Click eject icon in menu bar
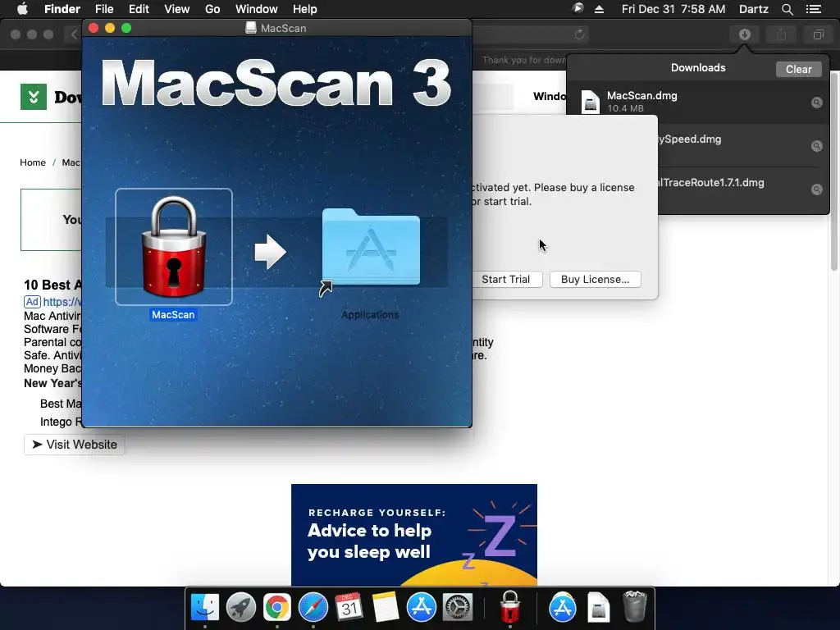Image resolution: width=840 pixels, height=630 pixels. [x=600, y=9]
